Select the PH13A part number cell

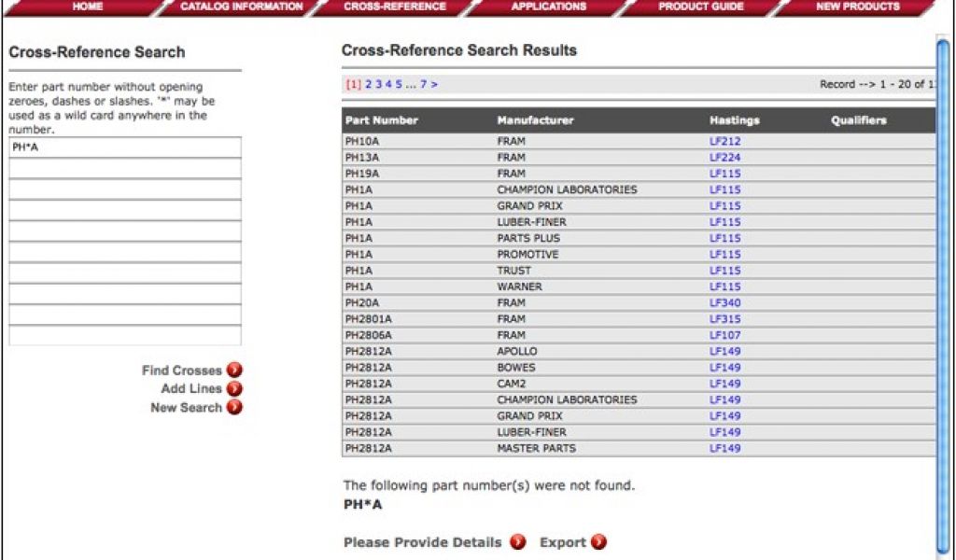(362, 157)
